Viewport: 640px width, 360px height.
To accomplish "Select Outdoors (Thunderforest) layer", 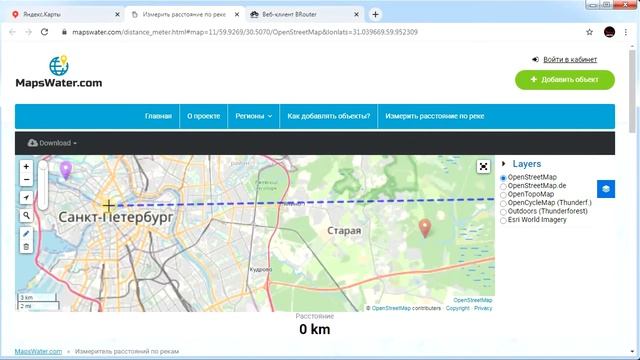I will pyautogui.click(x=503, y=212).
